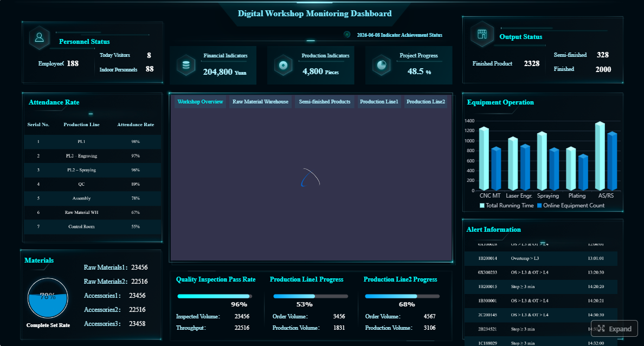Image resolution: width=644 pixels, height=346 pixels.
Task: Select the Control Room attendance row
Action: [93, 226]
